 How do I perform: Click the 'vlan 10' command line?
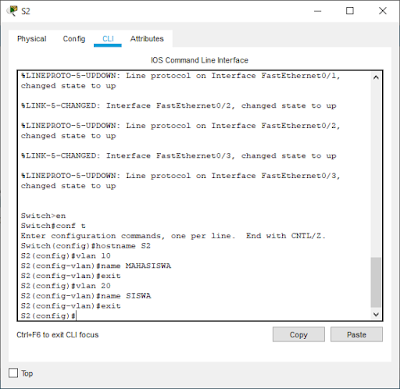tap(66, 256)
